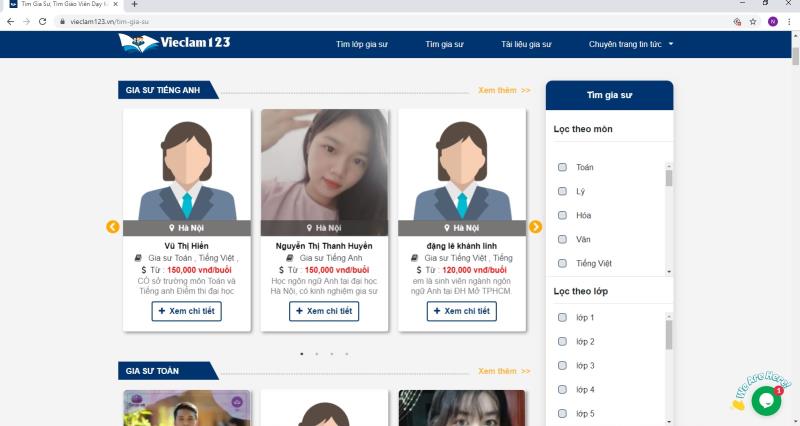Select the second carousel pagination dot
Image resolution: width=800 pixels, height=426 pixels.
(x=317, y=354)
